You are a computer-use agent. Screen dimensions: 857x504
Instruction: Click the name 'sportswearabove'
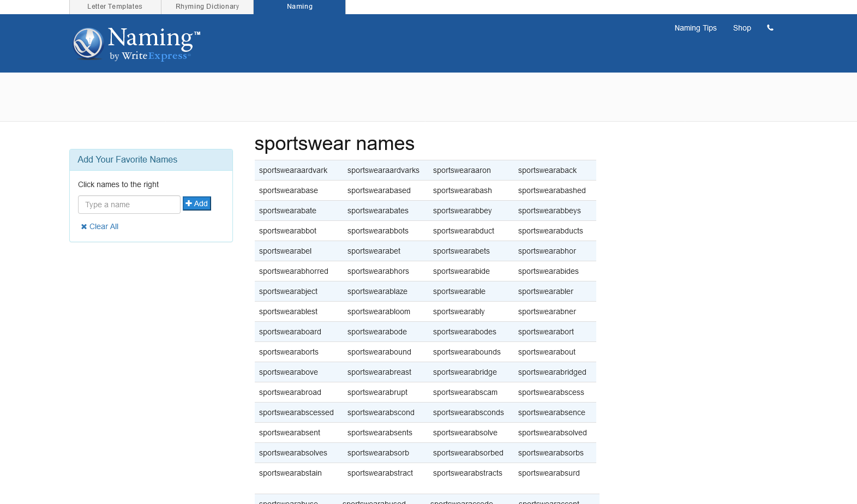[x=288, y=372]
